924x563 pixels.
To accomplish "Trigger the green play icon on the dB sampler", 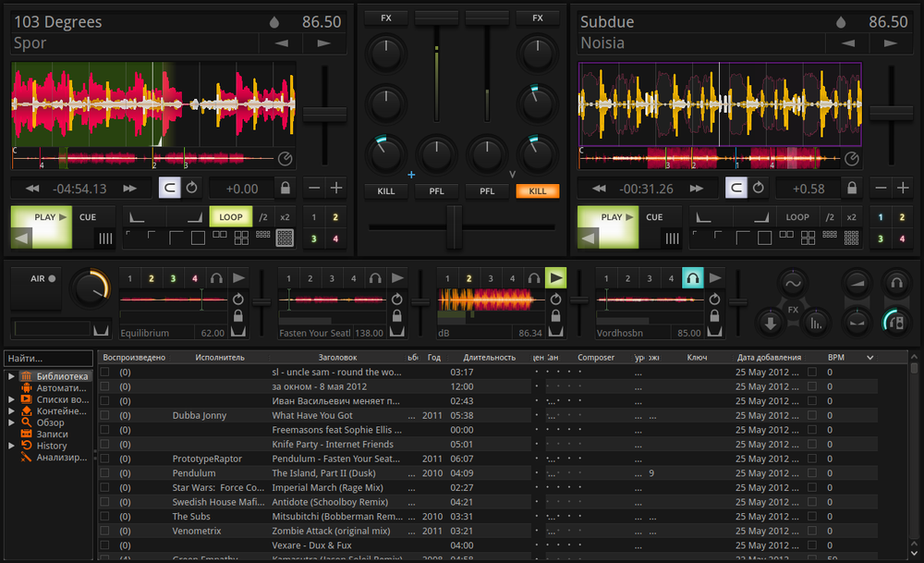I will pyautogui.click(x=556, y=277).
